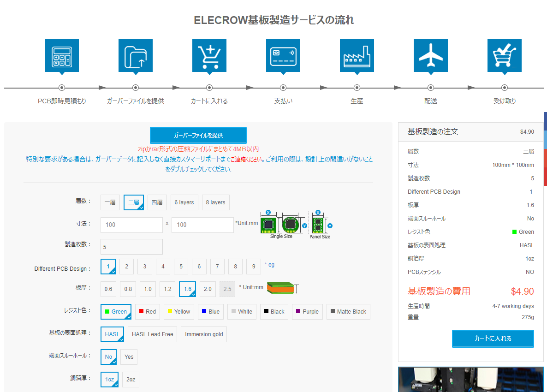Click the PCB instant quote calculator icon
The image size is (547, 392).
click(x=62, y=55)
